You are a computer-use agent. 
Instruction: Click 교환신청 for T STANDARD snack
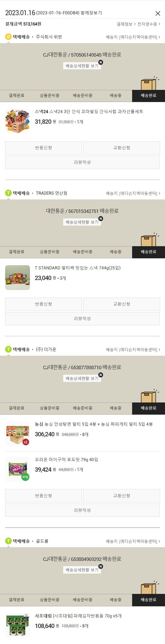click(x=121, y=304)
